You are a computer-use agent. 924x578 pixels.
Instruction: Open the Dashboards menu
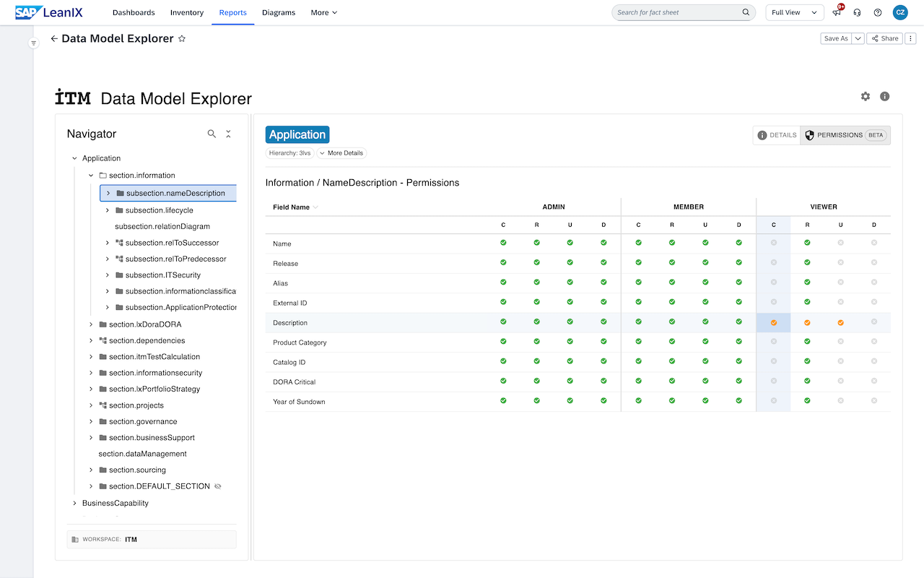pyautogui.click(x=134, y=12)
